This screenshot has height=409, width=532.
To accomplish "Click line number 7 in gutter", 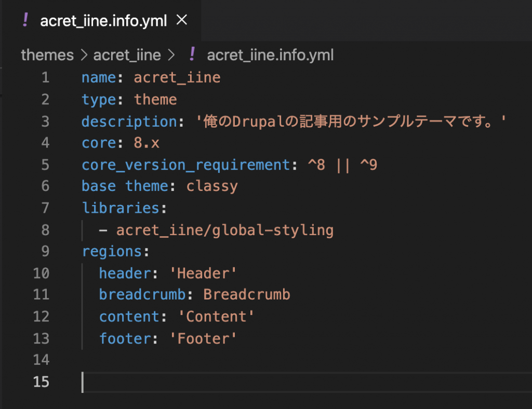I will click(x=46, y=208).
